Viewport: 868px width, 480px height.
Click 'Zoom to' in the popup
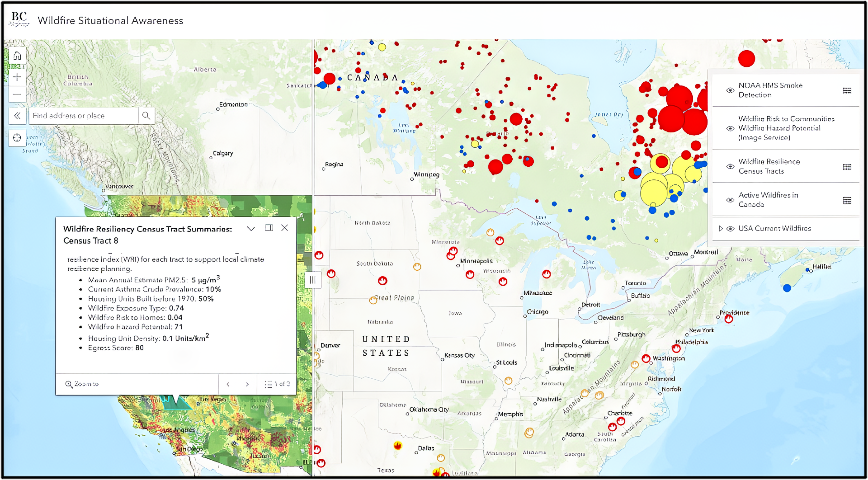click(82, 384)
